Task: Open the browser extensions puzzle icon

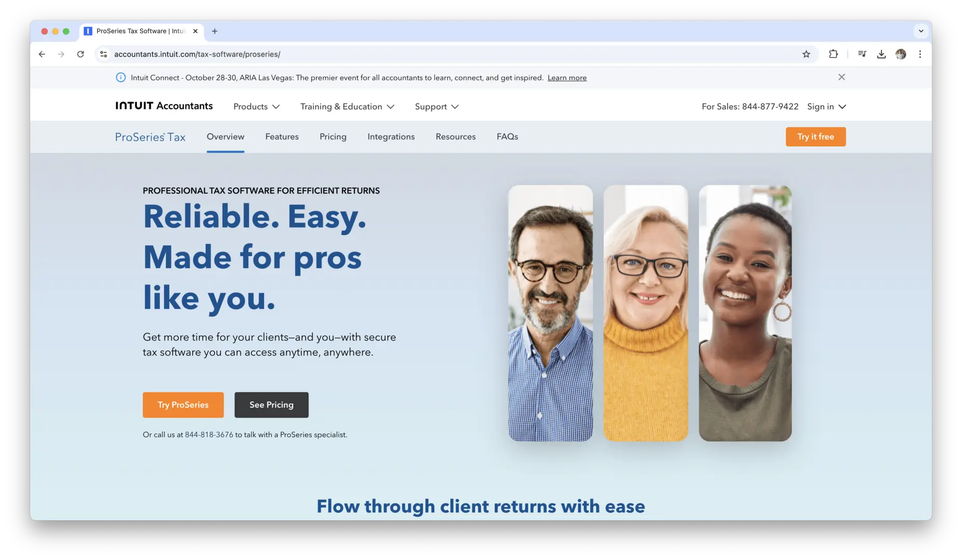Action: 833,54
